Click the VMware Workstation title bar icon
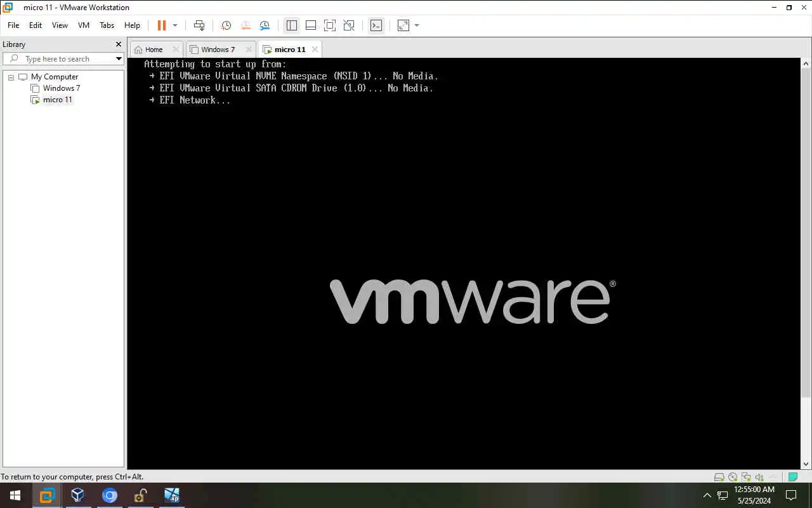812x508 pixels. (8, 8)
